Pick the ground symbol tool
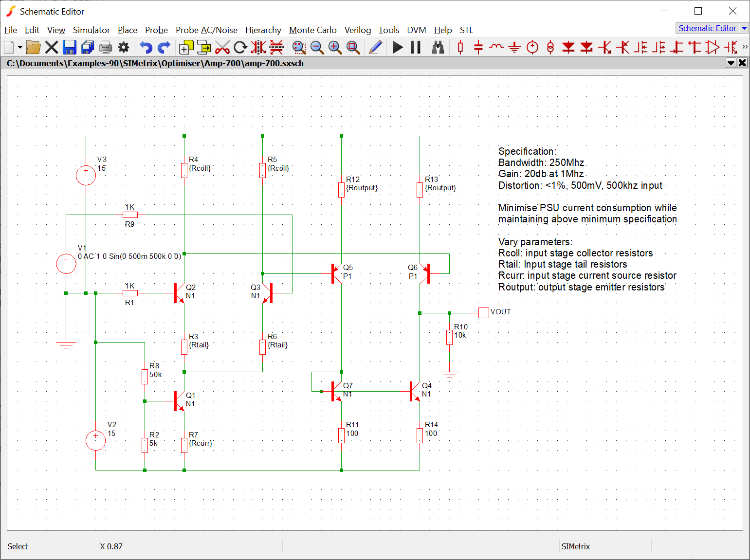This screenshot has height=560, width=750. 514,47
